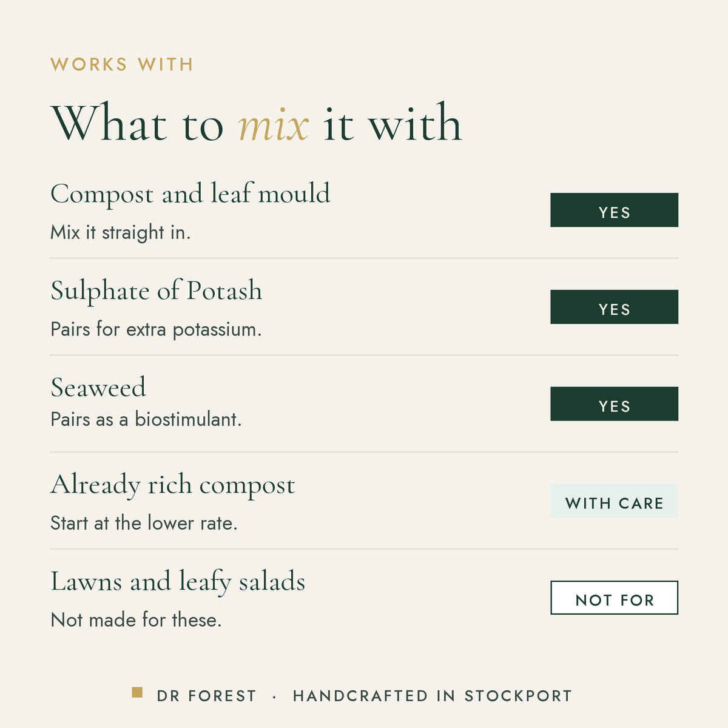Click HANDCRAFTED IN STOCKPORT footer text
The height and width of the screenshot is (728, 728).
pyautogui.click(x=433, y=696)
